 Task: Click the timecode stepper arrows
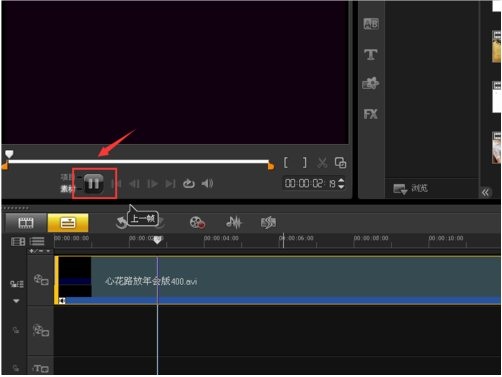pos(341,183)
